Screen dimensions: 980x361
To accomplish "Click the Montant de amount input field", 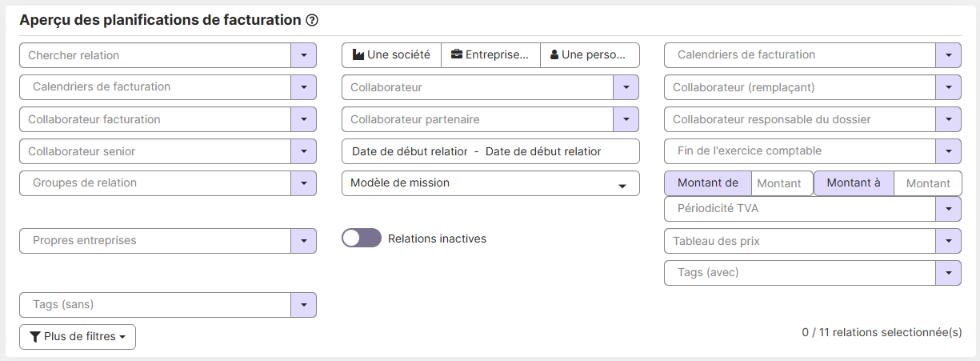I will pyautogui.click(x=780, y=183).
